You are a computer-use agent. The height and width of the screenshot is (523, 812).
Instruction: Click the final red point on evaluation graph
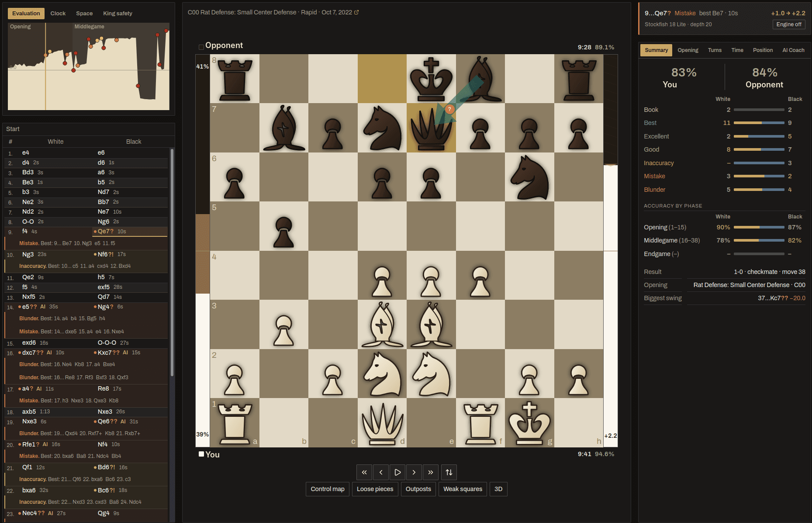[166, 31]
